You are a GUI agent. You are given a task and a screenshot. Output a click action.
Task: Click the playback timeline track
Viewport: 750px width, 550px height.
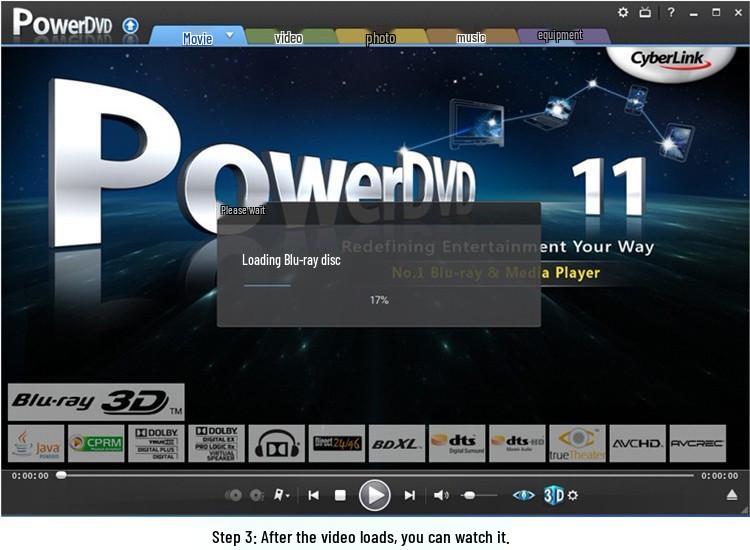point(375,475)
